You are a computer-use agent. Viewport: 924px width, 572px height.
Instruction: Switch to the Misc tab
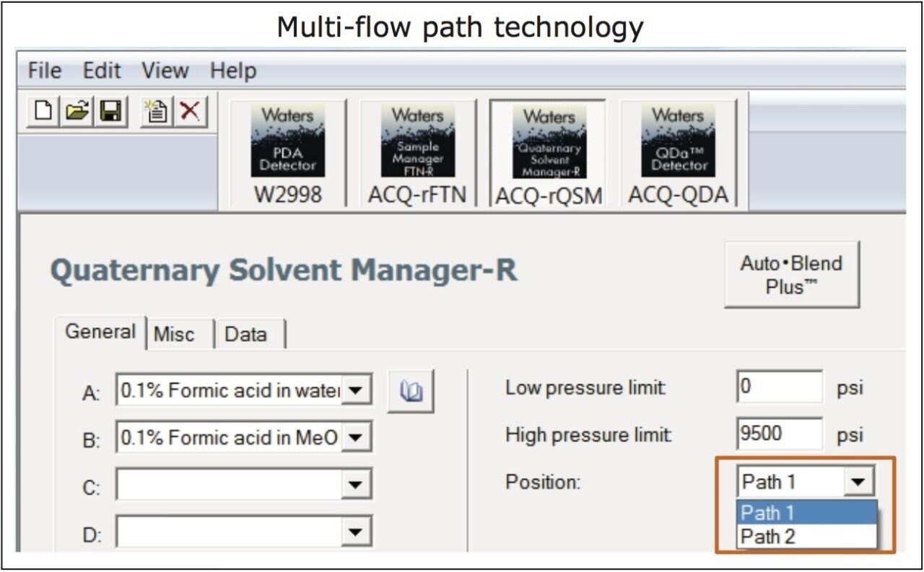pos(174,334)
